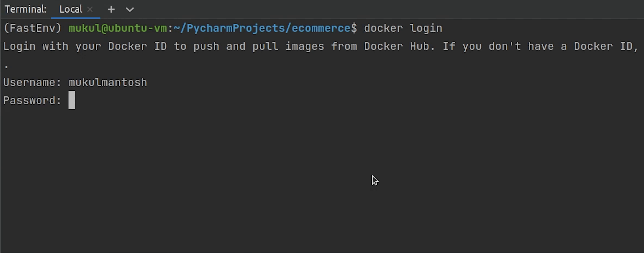Viewport: 644px width, 253px height.
Task: Open a new terminal session tab
Action: (111, 10)
